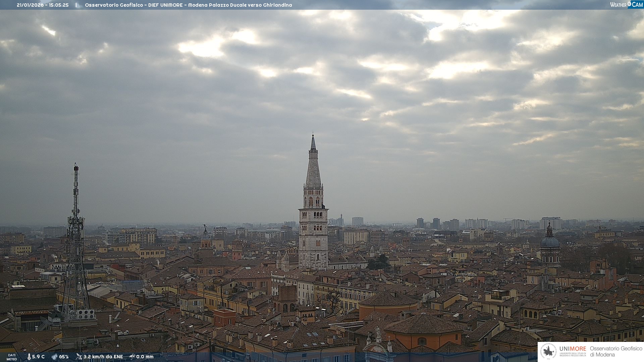This screenshot has width=644, height=362.
Task: Click the thermometer temperature icon
Action: coord(29,357)
